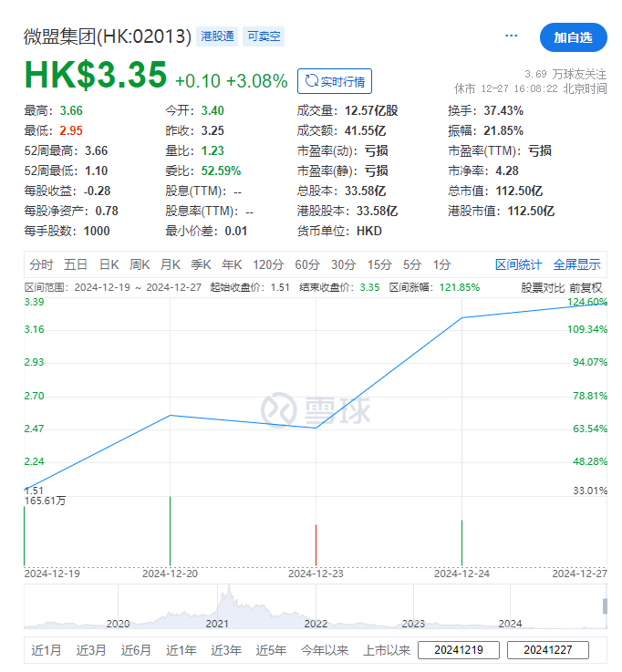Select the 近5年 range

271,650
